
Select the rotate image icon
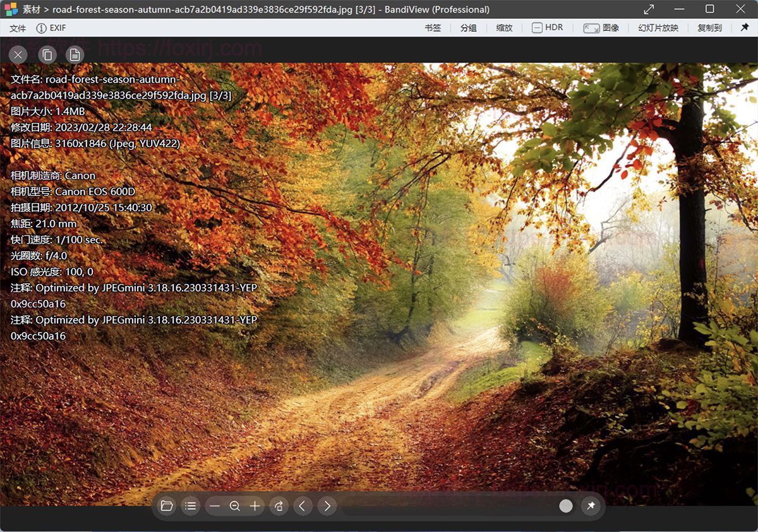click(279, 505)
